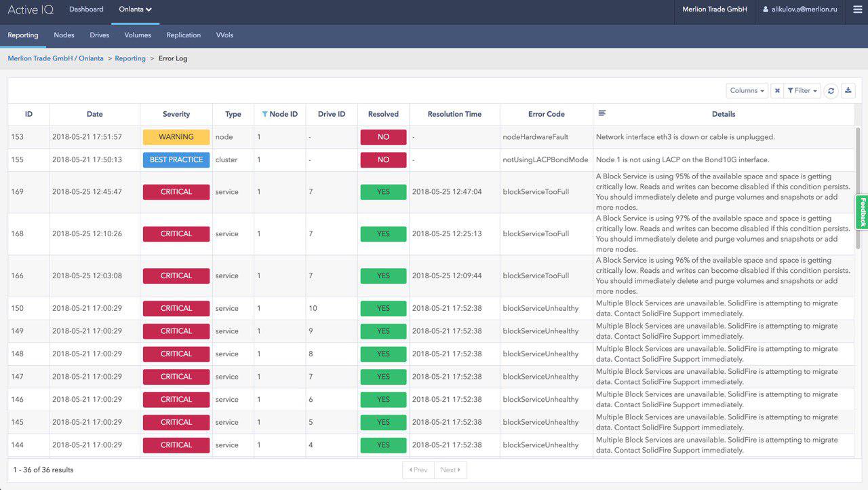Viewport: 868px width, 490px height.
Task: Go to the Dashboard tab
Action: click(x=86, y=10)
